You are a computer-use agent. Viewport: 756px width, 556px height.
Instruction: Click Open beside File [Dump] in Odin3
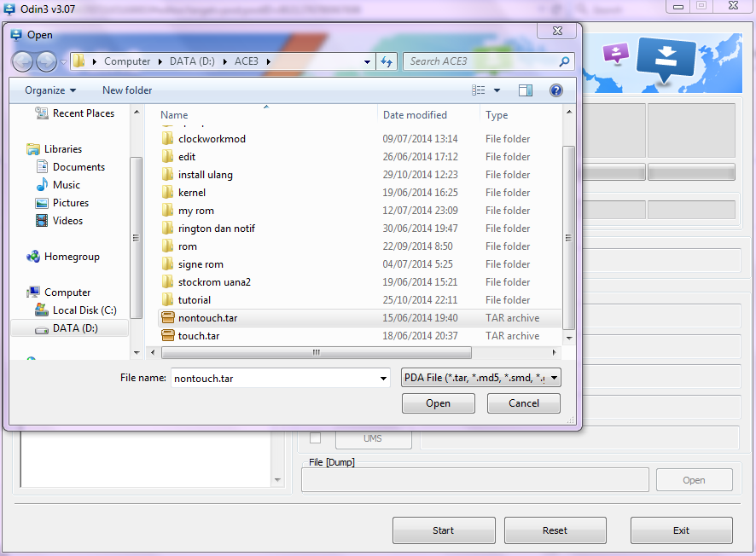point(694,480)
